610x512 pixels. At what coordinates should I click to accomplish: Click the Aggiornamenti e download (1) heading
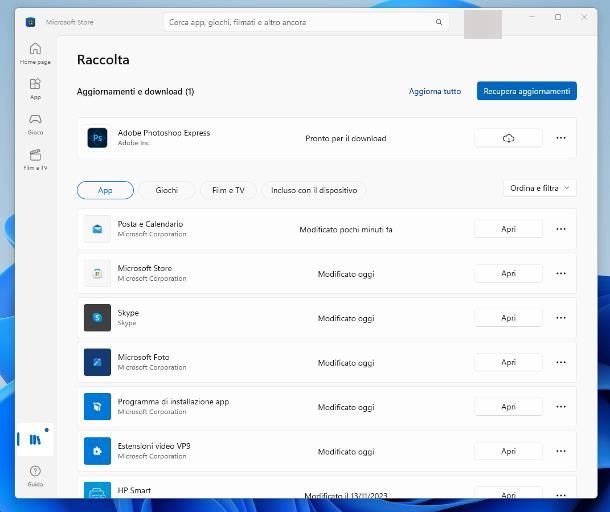135,91
